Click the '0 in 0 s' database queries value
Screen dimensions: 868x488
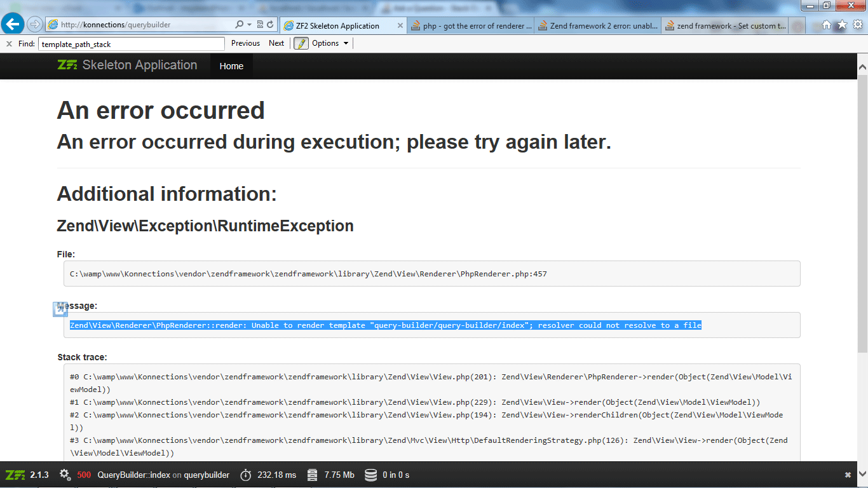tap(396, 475)
